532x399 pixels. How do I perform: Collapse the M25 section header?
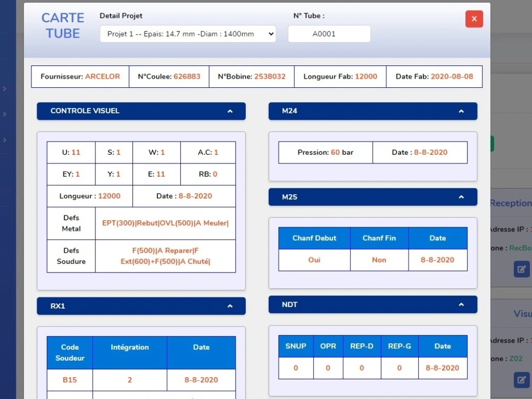[x=373, y=197]
